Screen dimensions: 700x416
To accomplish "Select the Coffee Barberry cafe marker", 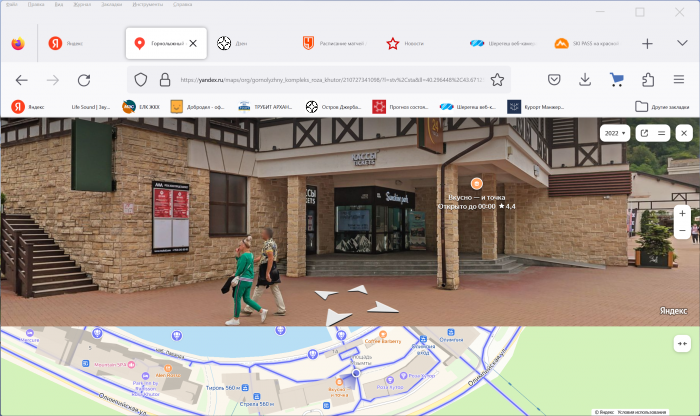I will 383,337.
